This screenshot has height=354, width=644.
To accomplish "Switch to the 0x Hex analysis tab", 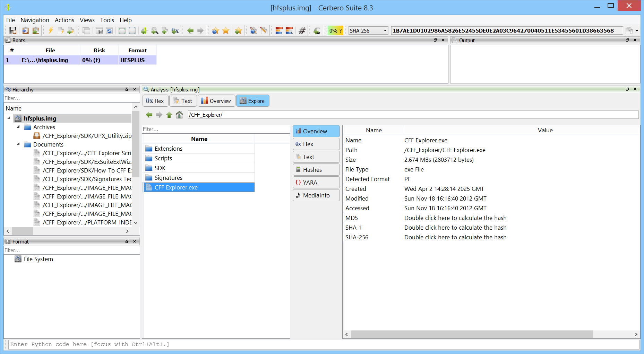I will 155,101.
